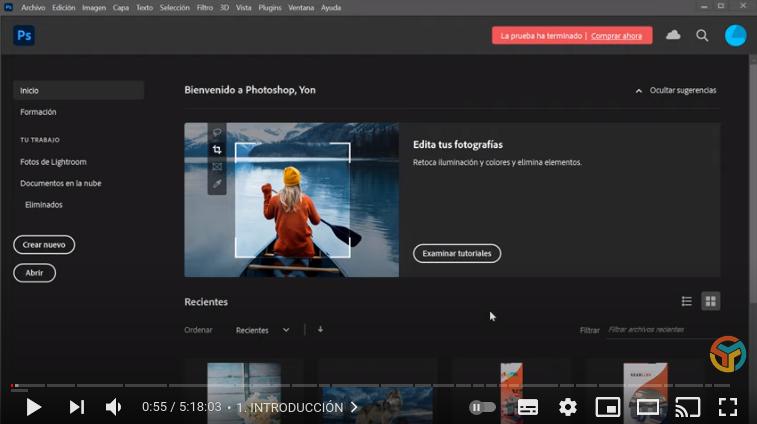Viewport: 757px width, 424px height.
Task: Click the Abrir button
Action: (34, 273)
